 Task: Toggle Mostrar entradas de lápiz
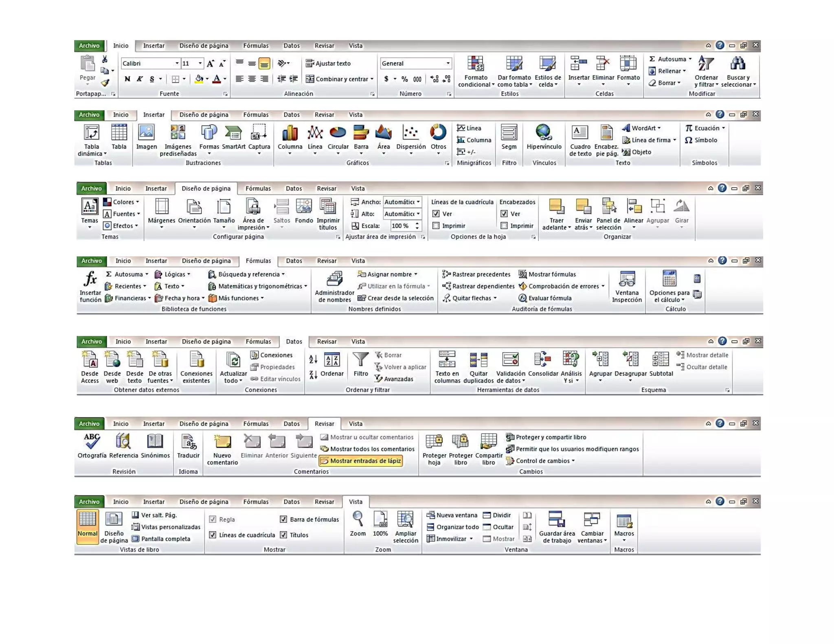(x=361, y=461)
